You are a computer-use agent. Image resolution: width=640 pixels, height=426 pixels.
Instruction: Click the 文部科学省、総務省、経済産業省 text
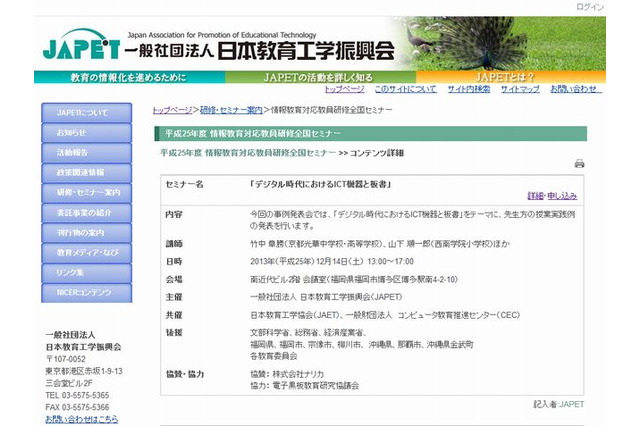308,333
